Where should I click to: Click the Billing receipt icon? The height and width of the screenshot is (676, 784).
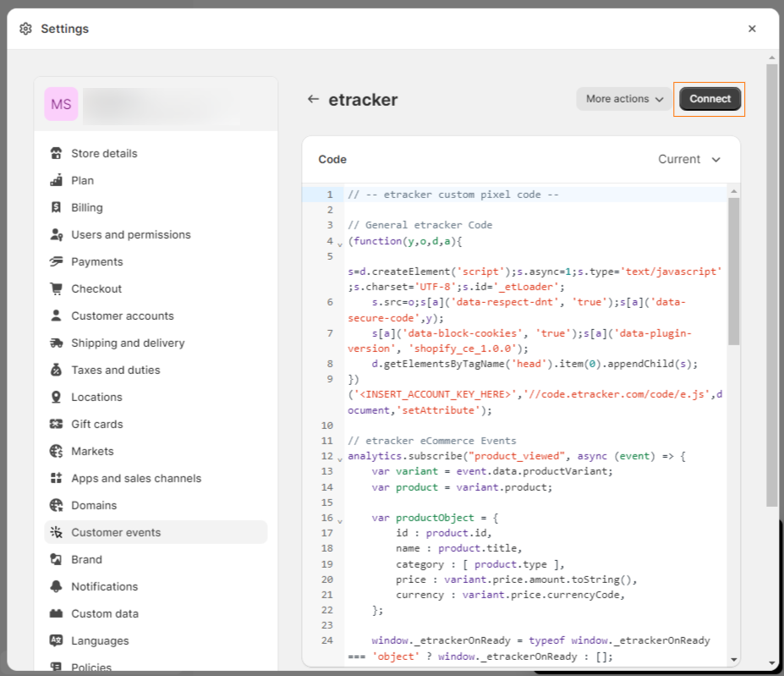tap(56, 207)
